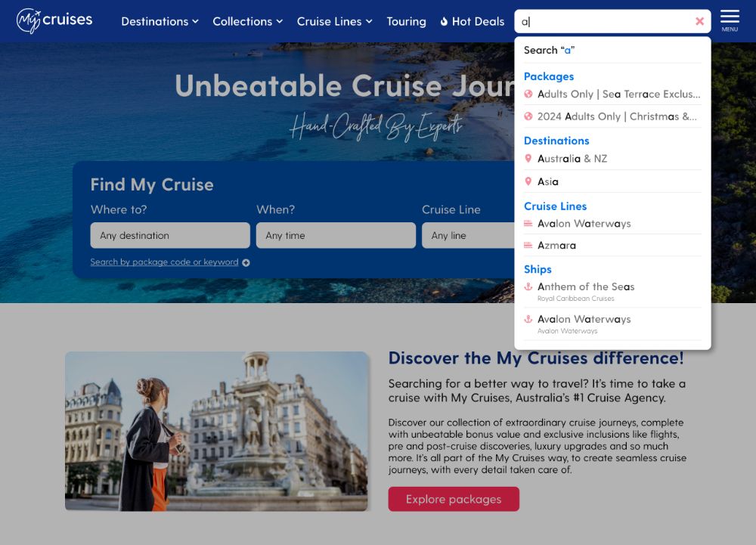The image size is (756, 545).
Task: Click into the search input field
Action: [605, 21]
